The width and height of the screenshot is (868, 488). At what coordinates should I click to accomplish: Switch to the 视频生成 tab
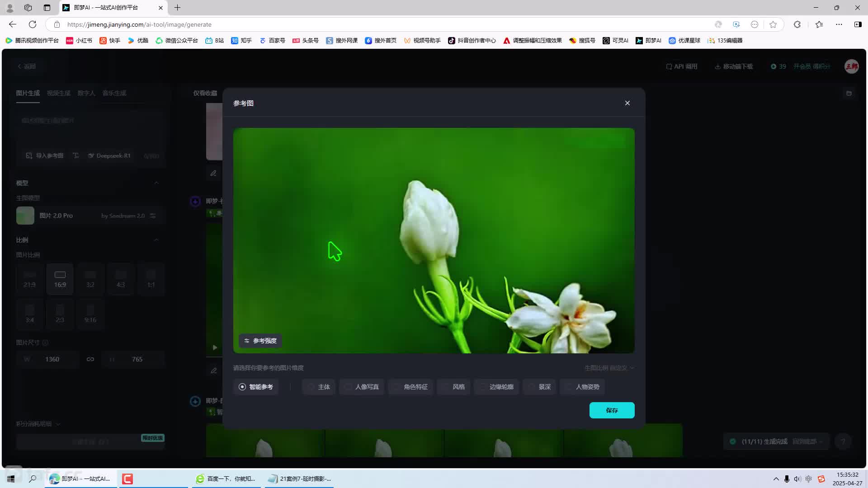pos(59,93)
